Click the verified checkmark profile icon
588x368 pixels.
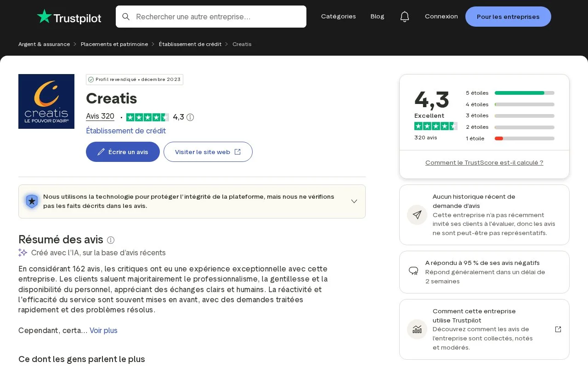[x=91, y=80]
